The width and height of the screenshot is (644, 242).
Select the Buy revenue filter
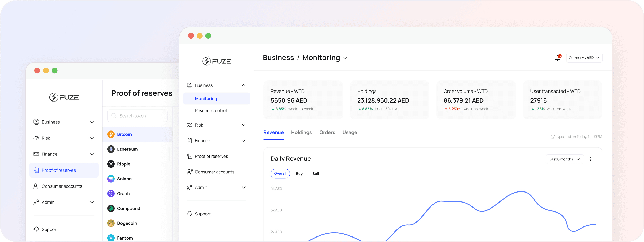pyautogui.click(x=299, y=174)
